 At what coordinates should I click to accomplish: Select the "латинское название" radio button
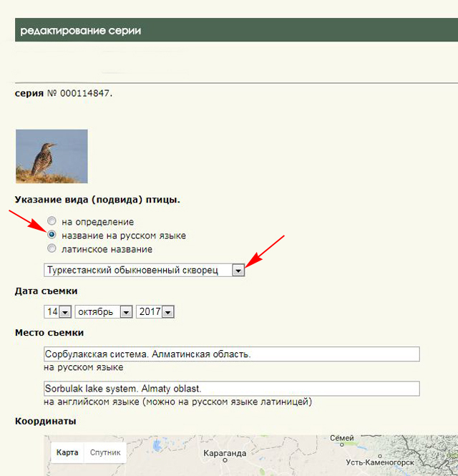[x=52, y=248]
